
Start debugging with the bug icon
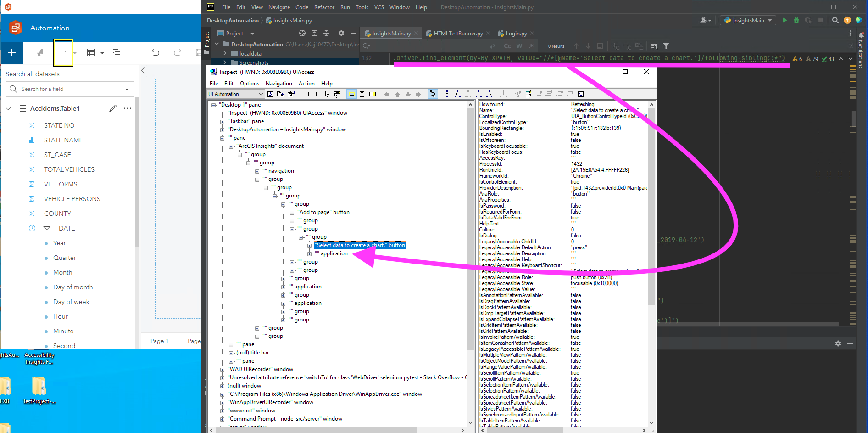[796, 20]
